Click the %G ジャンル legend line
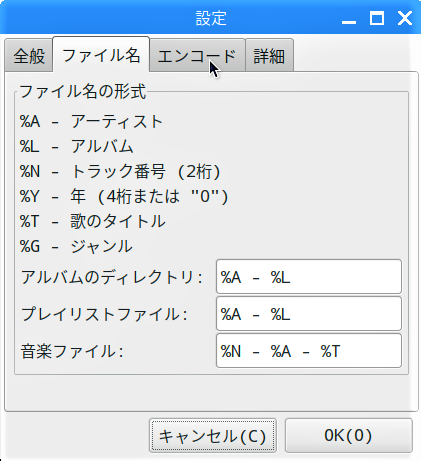421x461 pixels. pos(76,246)
